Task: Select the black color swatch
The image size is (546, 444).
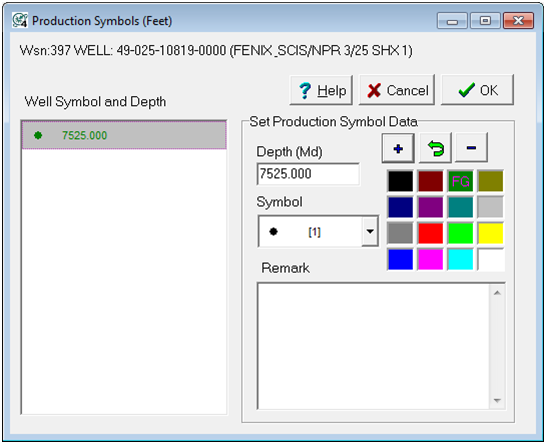Action: (x=400, y=181)
